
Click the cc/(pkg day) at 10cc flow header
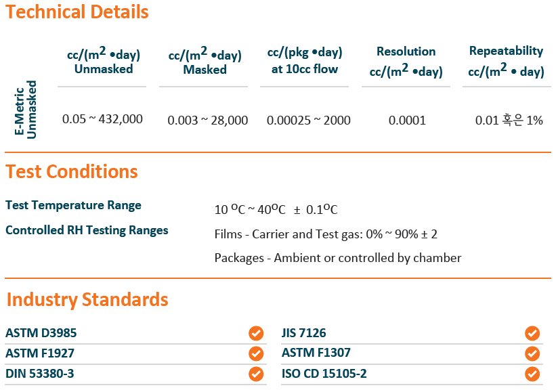click(x=305, y=60)
